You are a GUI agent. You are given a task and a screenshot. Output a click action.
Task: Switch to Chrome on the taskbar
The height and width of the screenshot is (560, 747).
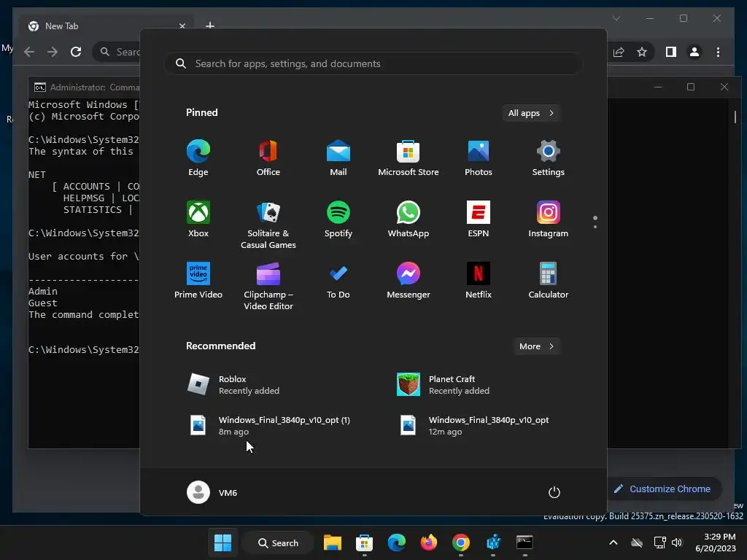(461, 542)
